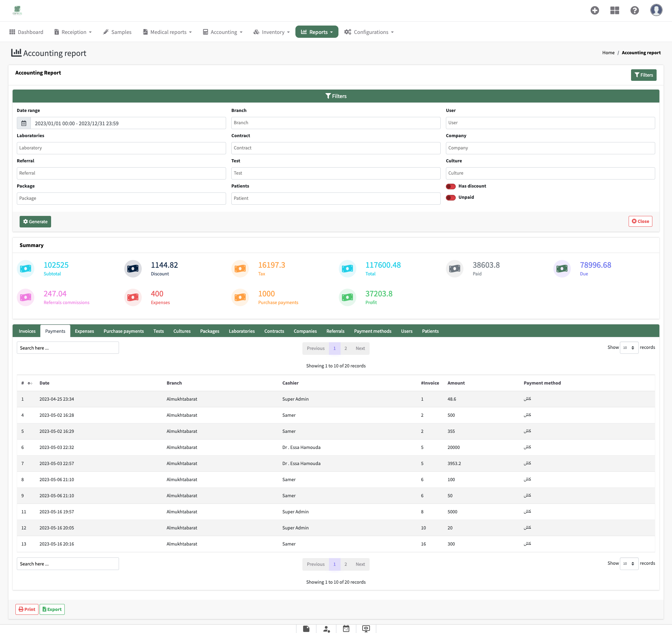Viewport: 672px width, 633px height.
Task: Click the Export button
Action: 52,609
